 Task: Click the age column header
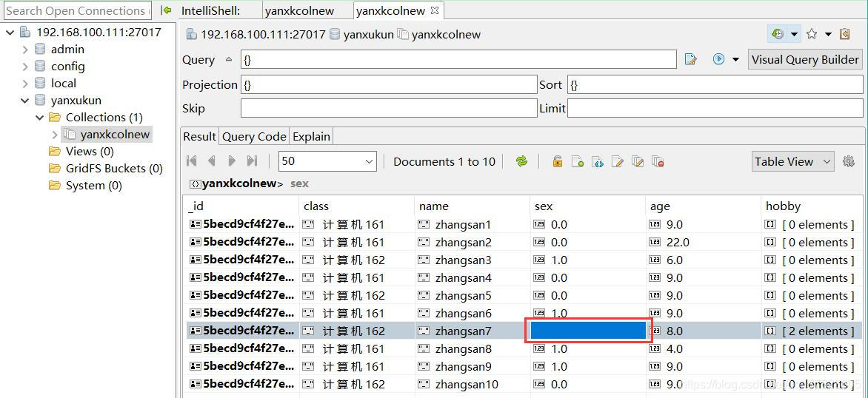point(703,206)
